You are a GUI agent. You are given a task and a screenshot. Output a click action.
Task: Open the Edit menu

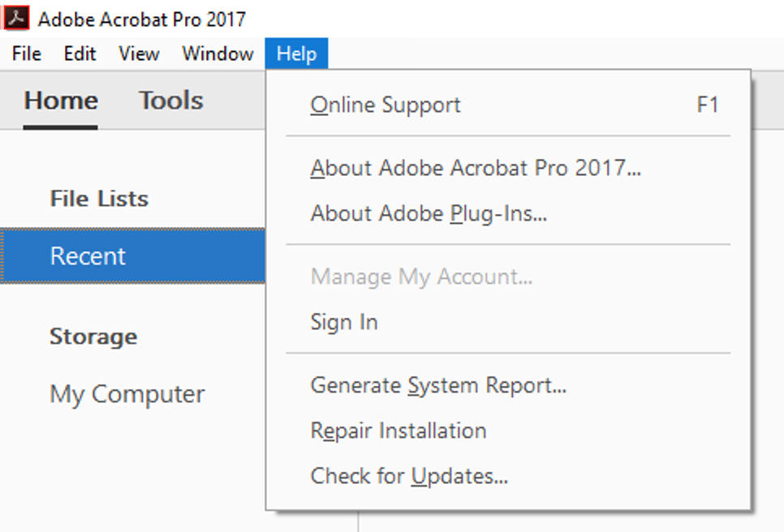click(80, 54)
